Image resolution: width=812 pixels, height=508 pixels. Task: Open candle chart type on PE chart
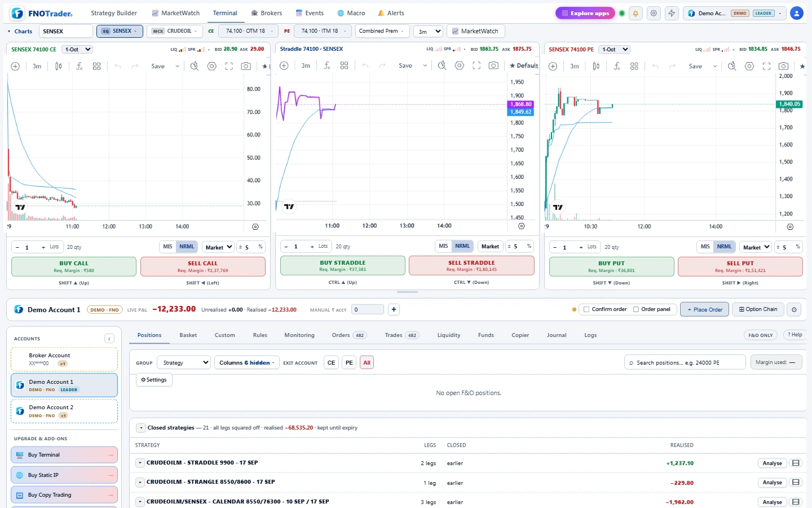pyautogui.click(x=596, y=66)
